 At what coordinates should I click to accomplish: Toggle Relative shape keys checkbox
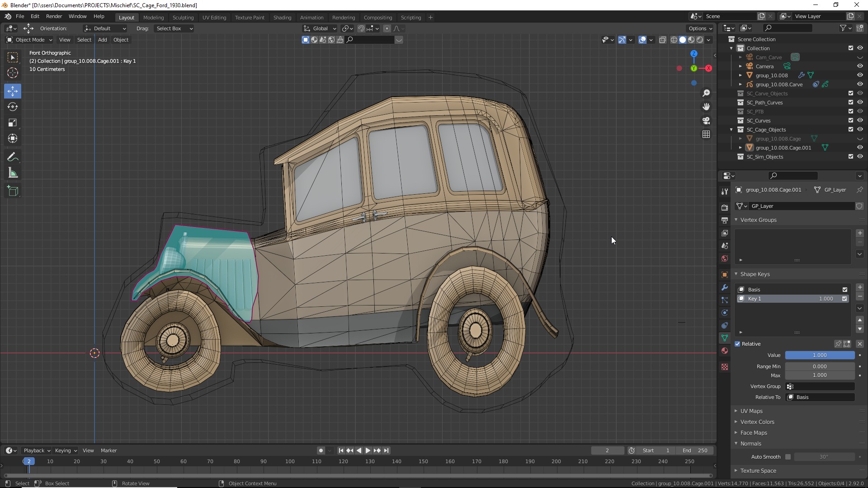pos(738,344)
